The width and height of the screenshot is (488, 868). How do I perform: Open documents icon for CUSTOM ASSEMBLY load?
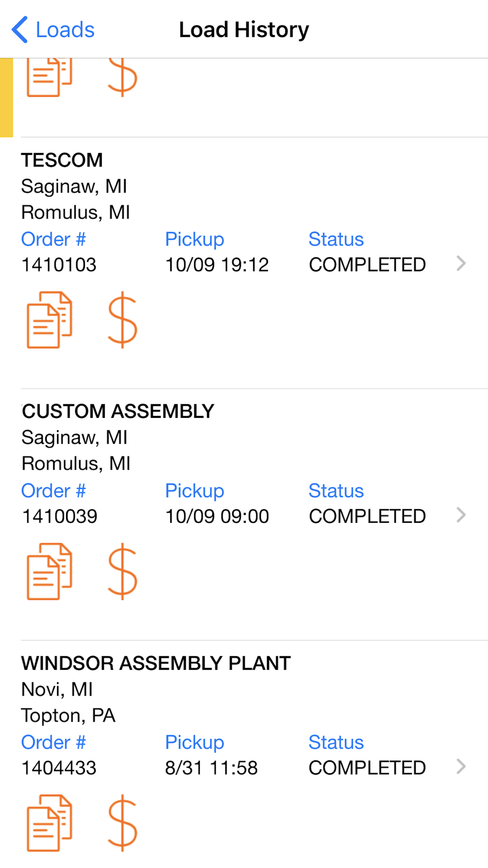49,572
